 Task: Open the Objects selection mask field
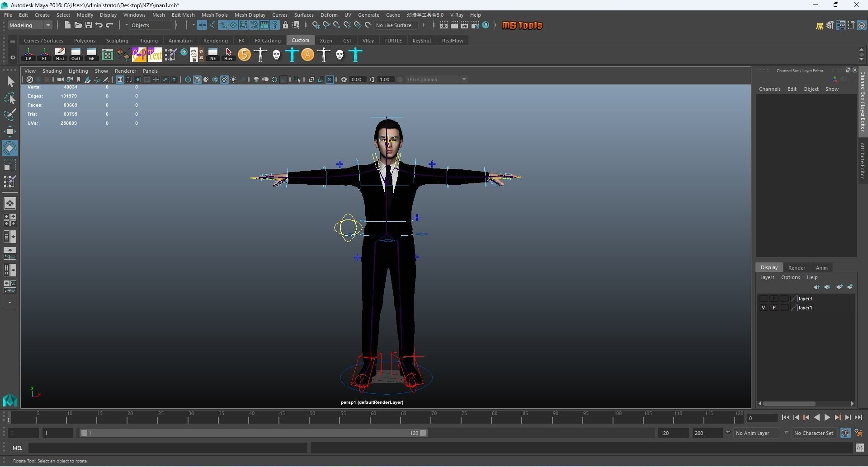coord(151,25)
